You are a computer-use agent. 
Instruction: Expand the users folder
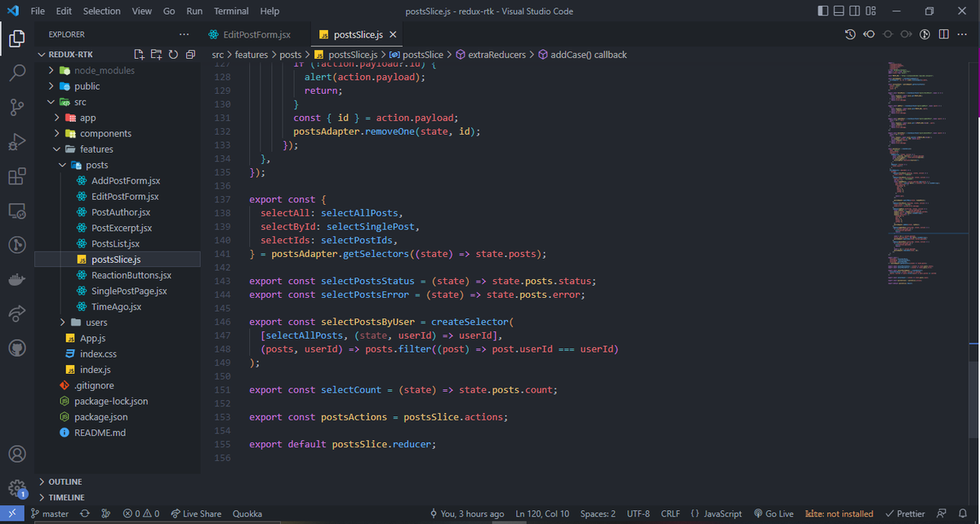point(118,322)
